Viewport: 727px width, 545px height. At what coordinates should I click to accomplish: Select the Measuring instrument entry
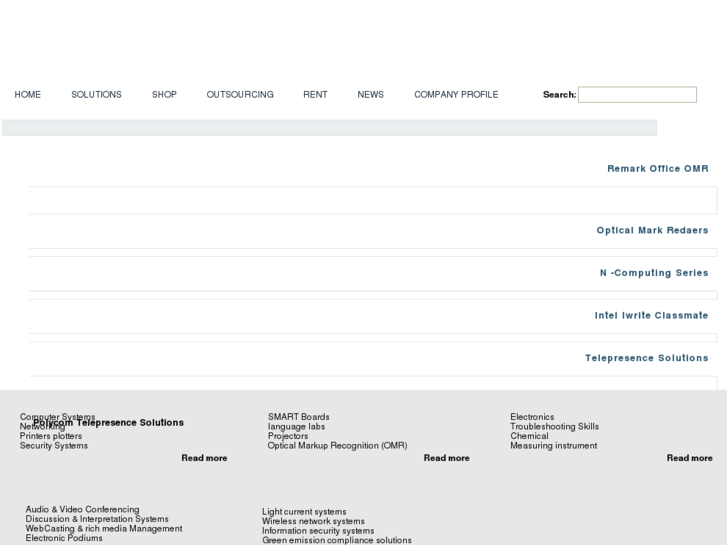[554, 446]
